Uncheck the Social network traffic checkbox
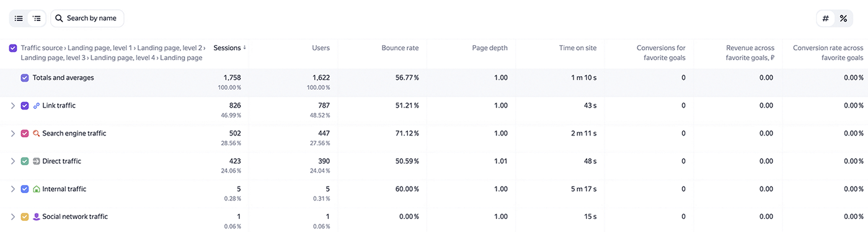868x232 pixels. point(25,217)
